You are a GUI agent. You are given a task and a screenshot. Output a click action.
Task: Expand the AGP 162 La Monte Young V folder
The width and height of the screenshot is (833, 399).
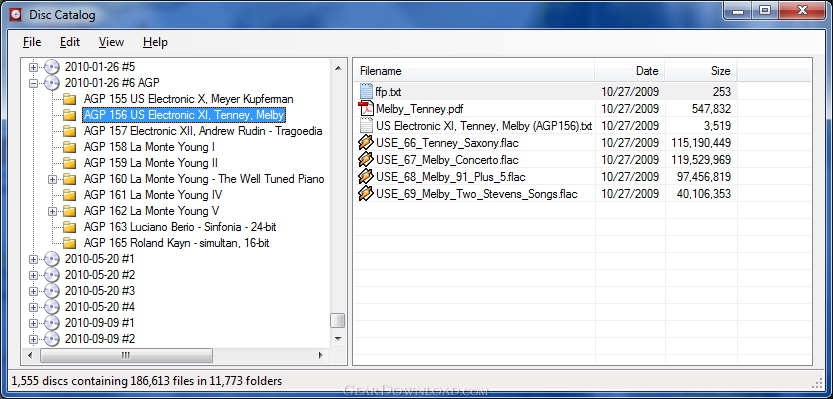point(52,211)
